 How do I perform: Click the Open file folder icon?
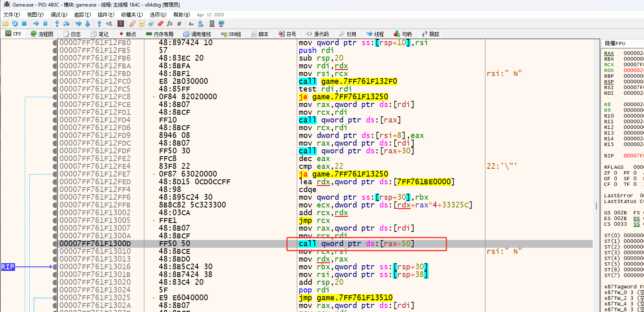[x=6, y=24]
